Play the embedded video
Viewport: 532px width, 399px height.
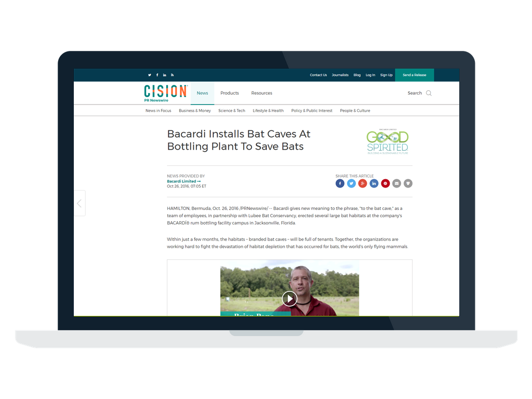click(x=289, y=299)
